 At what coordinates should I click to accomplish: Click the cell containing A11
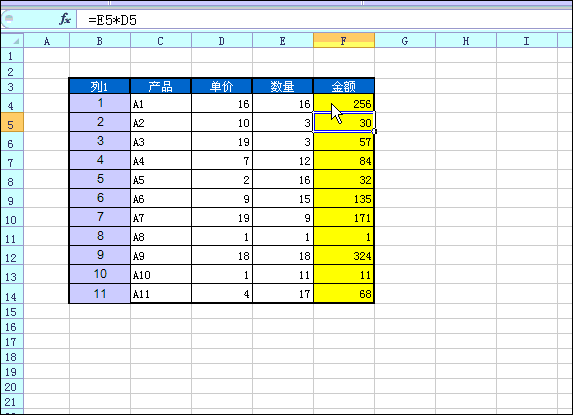(x=161, y=293)
